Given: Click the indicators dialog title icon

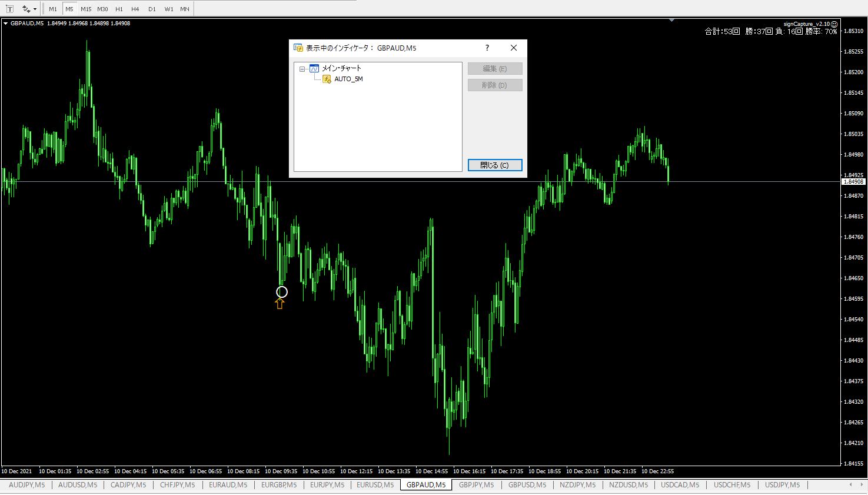Looking at the screenshot, I should click(x=298, y=48).
